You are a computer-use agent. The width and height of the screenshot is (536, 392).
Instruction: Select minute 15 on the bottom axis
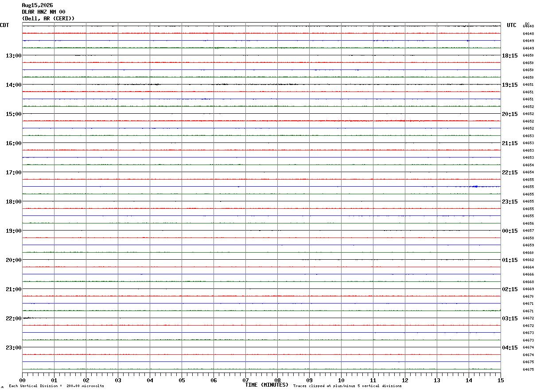[x=501, y=380]
